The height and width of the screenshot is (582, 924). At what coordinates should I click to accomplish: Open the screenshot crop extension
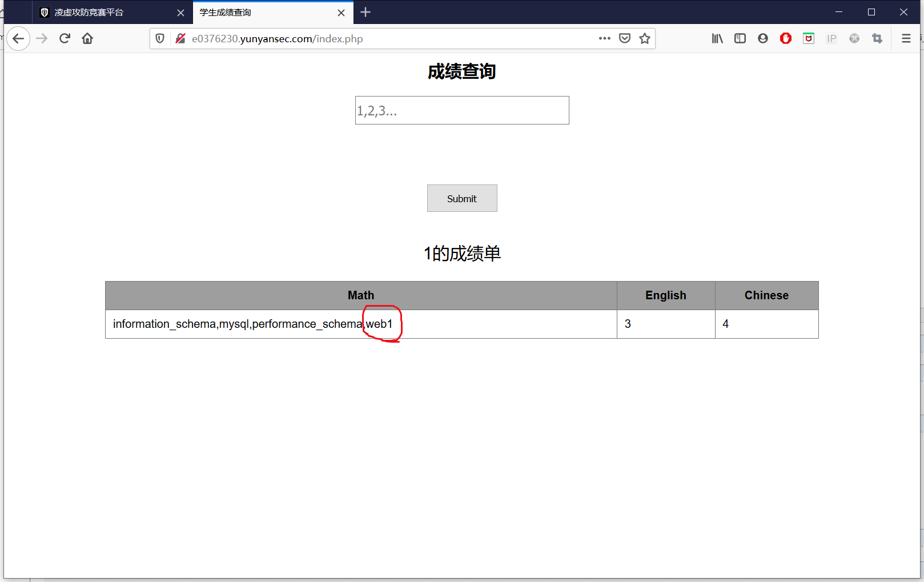[x=877, y=38]
